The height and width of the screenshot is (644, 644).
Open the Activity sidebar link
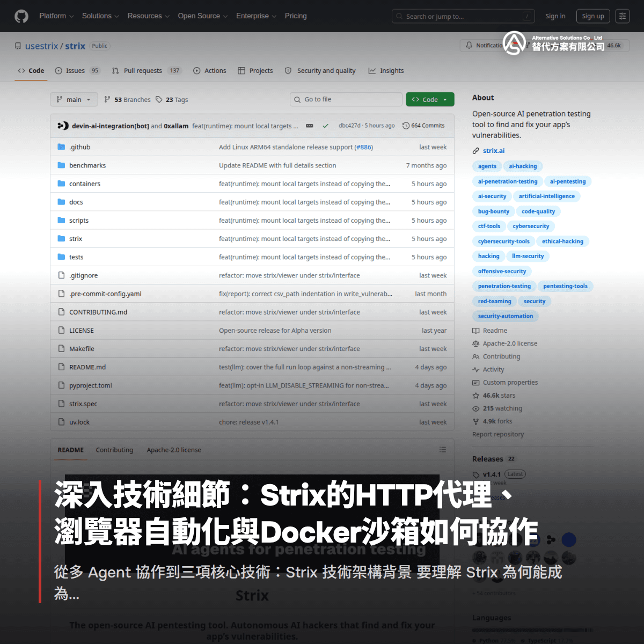488,369
